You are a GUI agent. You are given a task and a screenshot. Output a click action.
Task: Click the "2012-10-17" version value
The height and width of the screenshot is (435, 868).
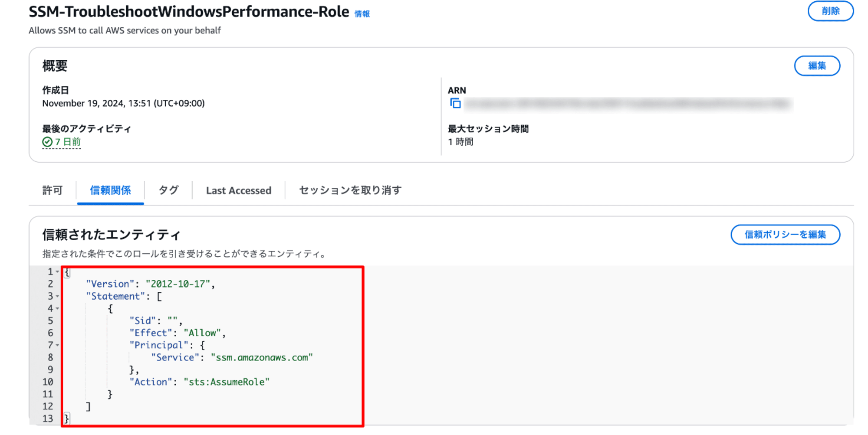click(178, 284)
